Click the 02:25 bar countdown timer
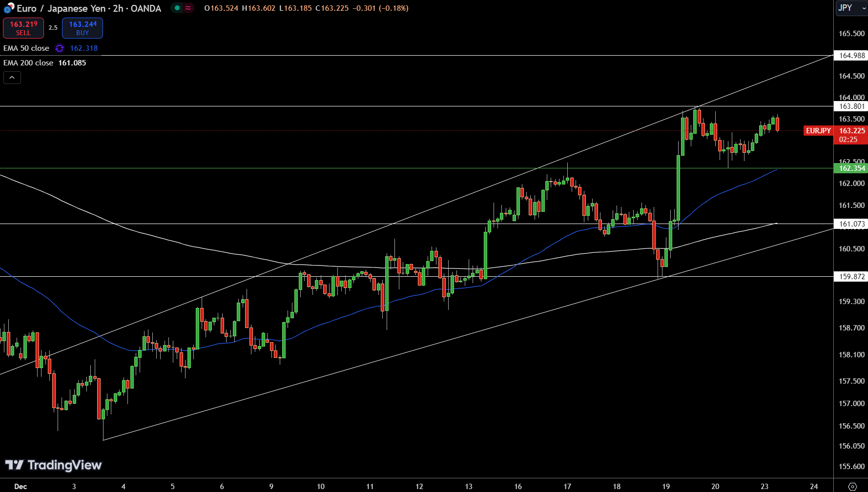Viewport: 868px width, 492px height. [848, 140]
